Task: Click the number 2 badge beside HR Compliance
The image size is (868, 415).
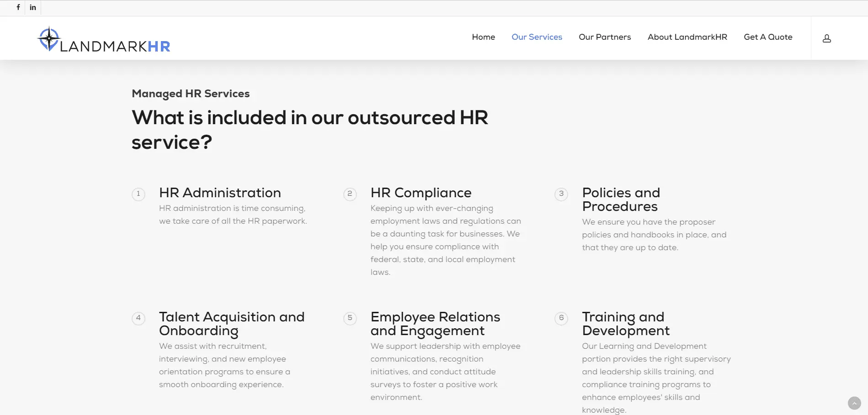Action: 350,194
